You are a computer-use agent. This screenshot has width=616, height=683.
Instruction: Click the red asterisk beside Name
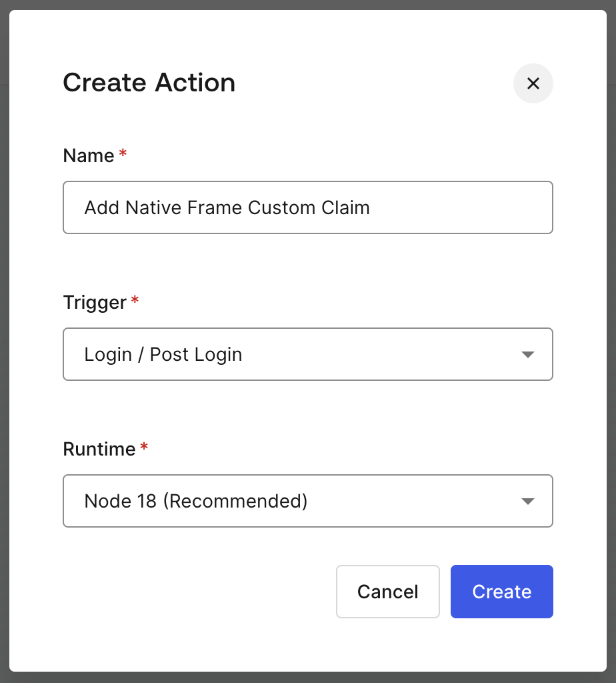pos(123,153)
